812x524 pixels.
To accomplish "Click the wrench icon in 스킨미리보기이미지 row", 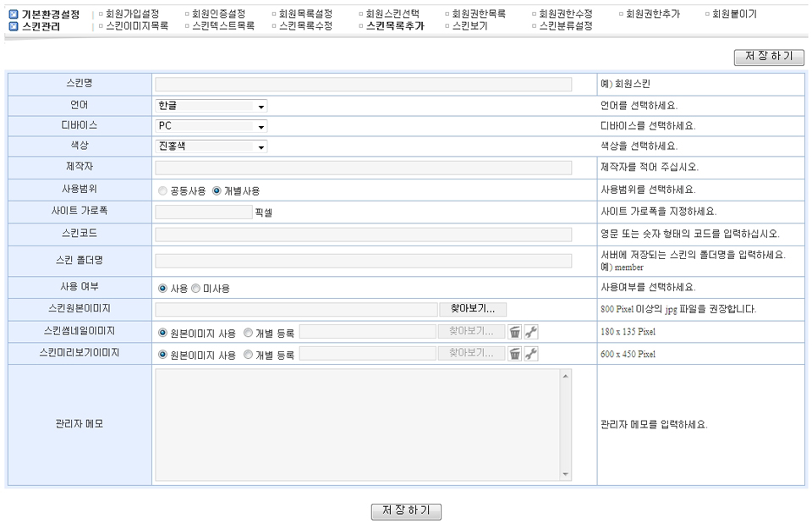I will click(531, 354).
